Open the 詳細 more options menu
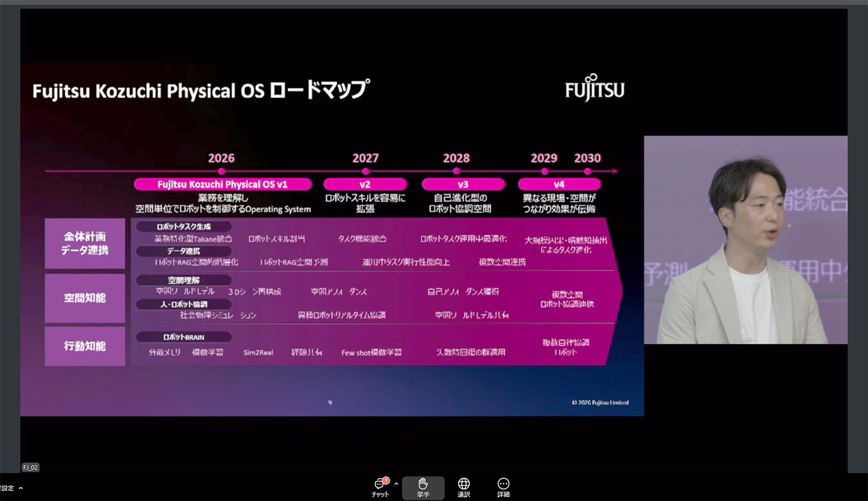 (x=503, y=487)
